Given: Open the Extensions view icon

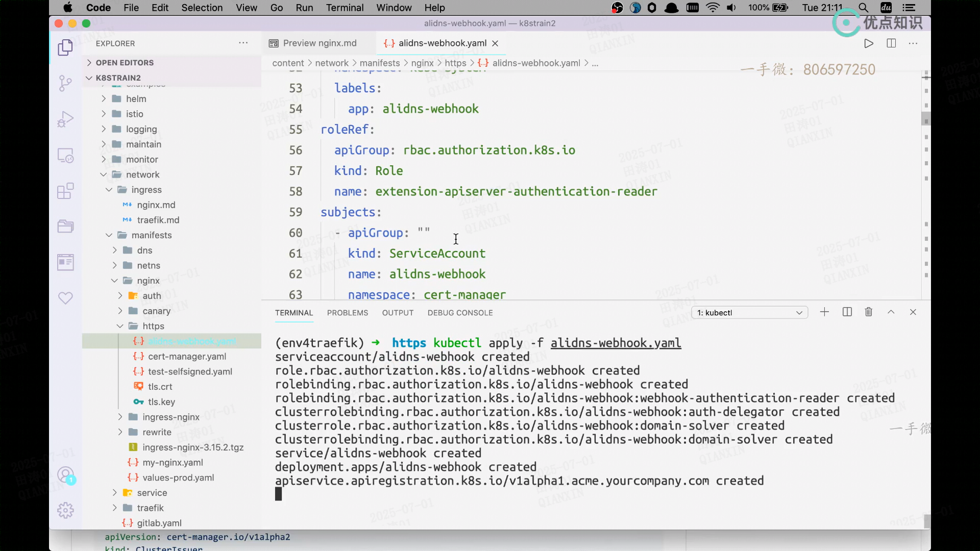Looking at the screenshot, I should (x=65, y=191).
